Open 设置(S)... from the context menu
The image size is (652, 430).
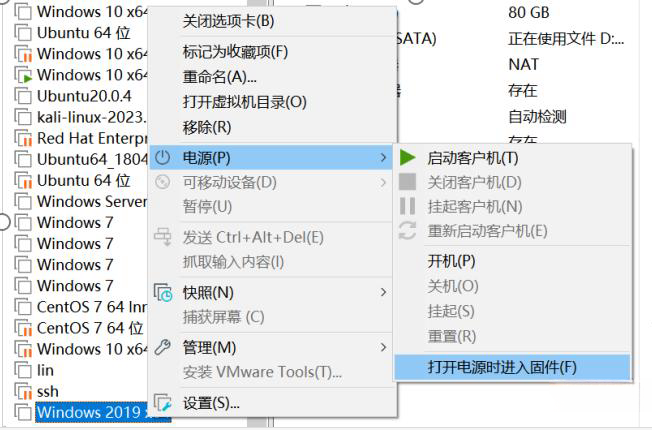pos(211,403)
